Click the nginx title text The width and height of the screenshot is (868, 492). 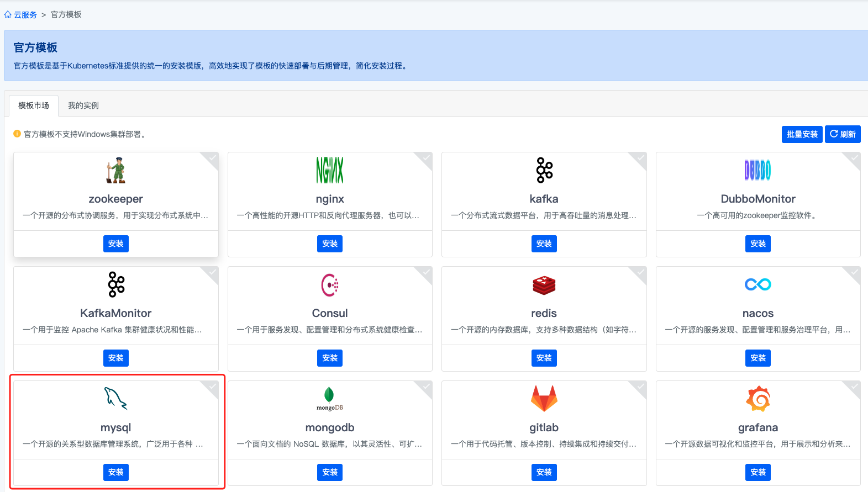330,199
